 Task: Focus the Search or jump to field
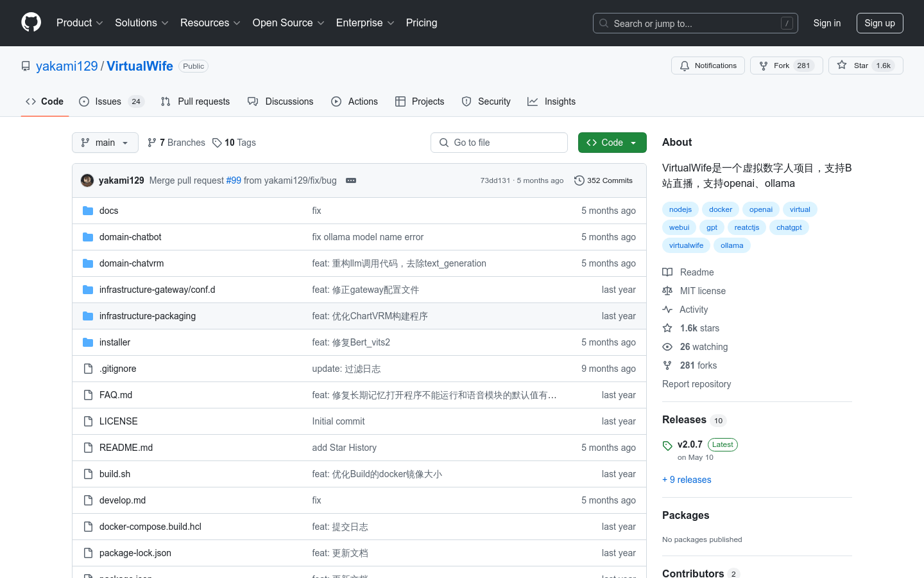click(x=696, y=23)
